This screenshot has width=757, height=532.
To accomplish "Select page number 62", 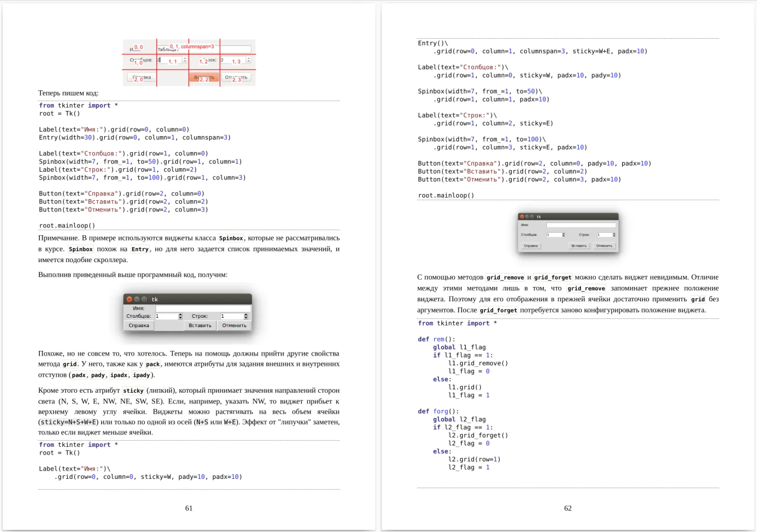I will 568,508.
